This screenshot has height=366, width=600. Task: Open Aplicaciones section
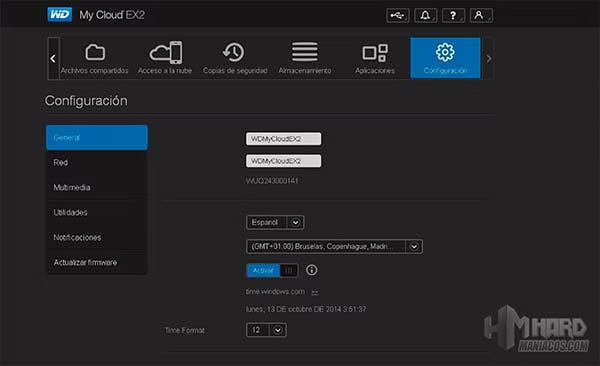375,58
